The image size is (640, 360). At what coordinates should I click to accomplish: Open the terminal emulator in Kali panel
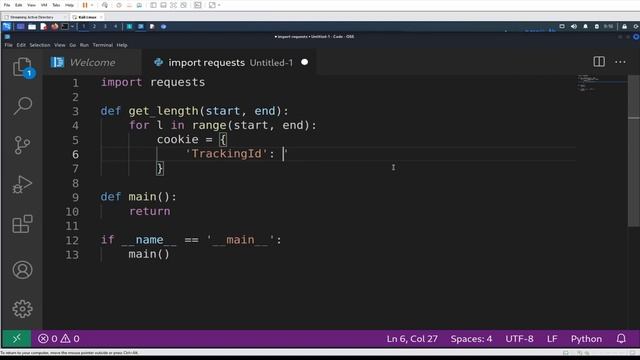click(x=65, y=27)
